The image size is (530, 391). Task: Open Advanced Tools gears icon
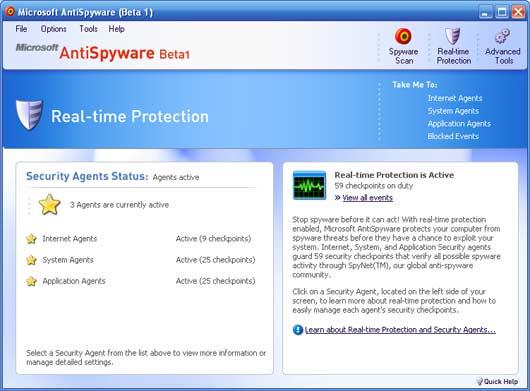[502, 36]
